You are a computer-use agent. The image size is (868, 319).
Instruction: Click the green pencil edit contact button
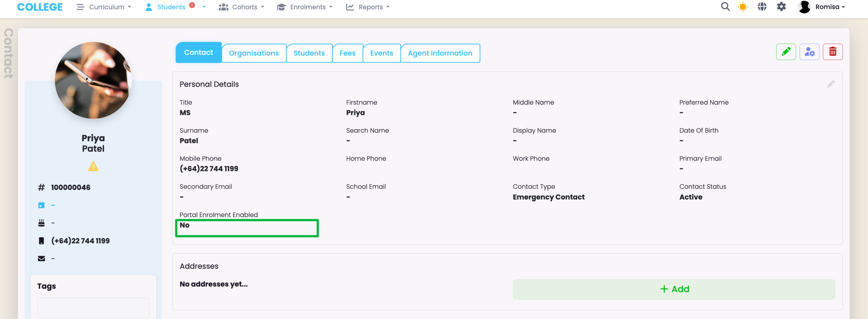pyautogui.click(x=786, y=52)
